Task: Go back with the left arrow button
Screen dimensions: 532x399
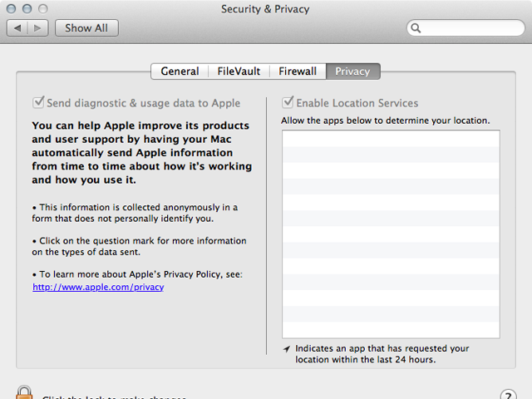Action: point(17,27)
